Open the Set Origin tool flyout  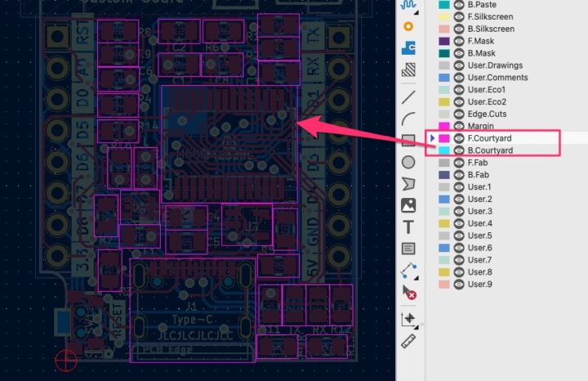pyautogui.click(x=408, y=319)
